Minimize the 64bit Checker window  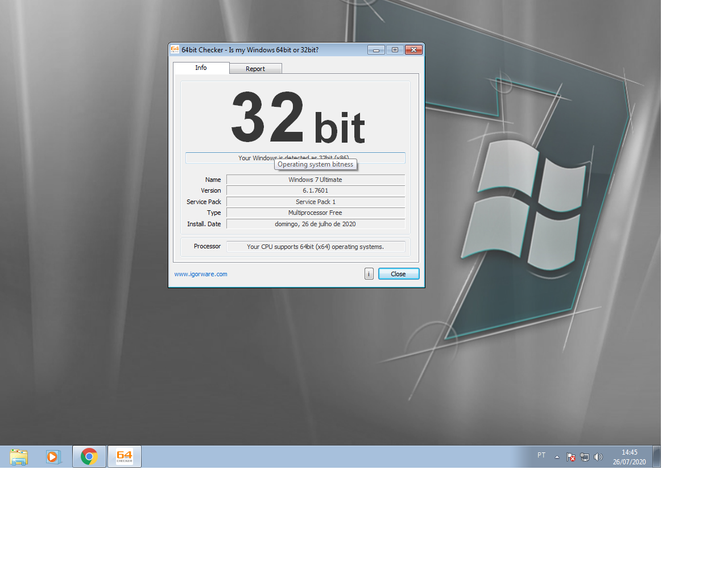[376, 50]
